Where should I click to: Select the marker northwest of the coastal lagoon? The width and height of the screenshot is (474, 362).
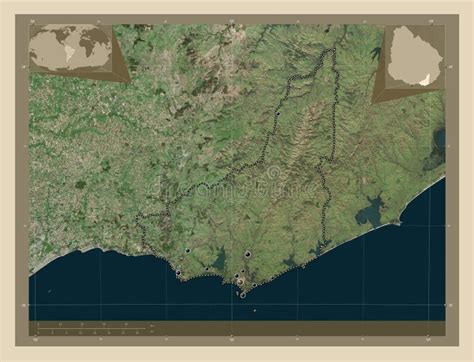click(188, 250)
